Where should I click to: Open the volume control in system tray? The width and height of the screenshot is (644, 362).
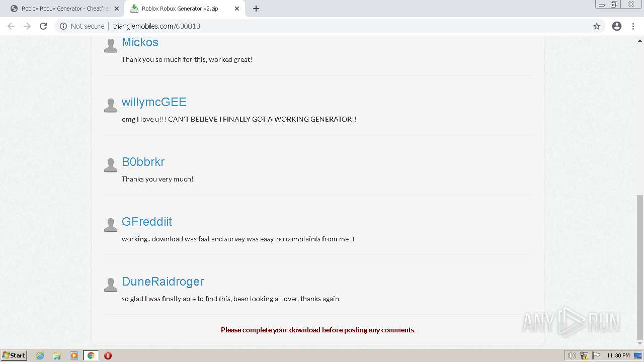572,355
